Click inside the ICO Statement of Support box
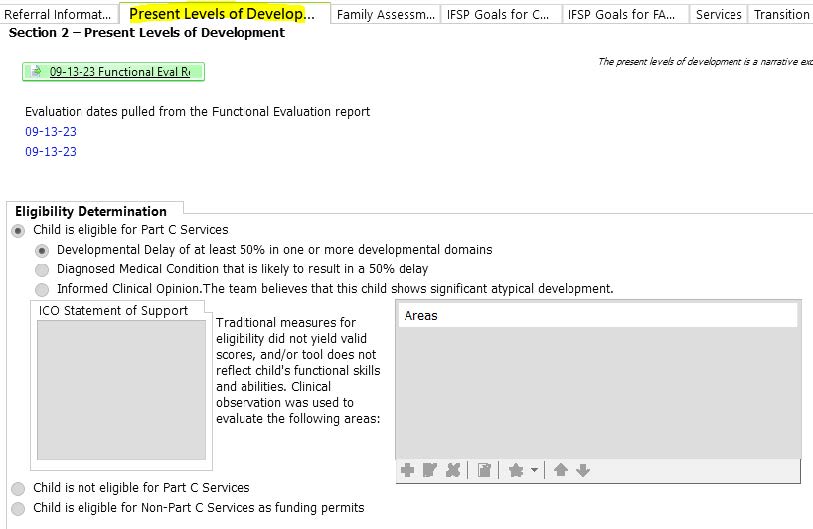The image size is (813, 529). click(121, 390)
